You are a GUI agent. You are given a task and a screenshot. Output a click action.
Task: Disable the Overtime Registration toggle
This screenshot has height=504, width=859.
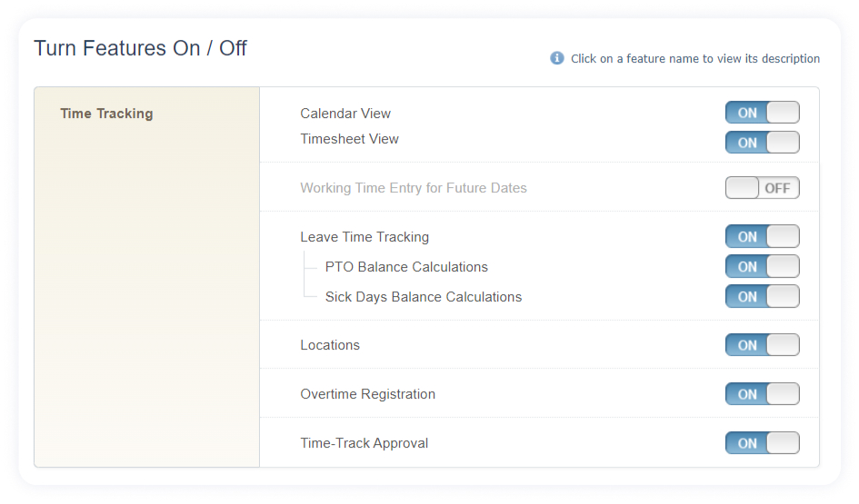coord(762,394)
